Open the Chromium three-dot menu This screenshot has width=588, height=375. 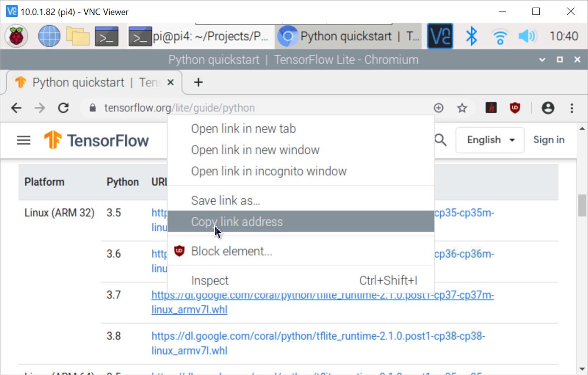pos(571,108)
